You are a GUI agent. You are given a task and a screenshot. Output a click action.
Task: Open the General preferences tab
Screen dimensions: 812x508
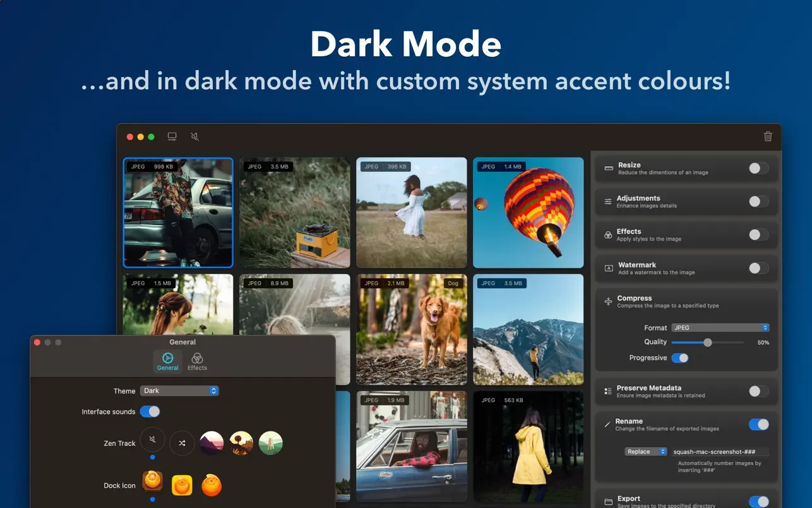click(167, 361)
